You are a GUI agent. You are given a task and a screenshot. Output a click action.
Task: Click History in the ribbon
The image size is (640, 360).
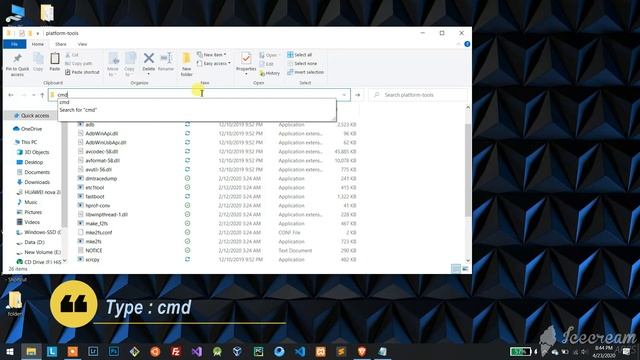click(x=269, y=73)
